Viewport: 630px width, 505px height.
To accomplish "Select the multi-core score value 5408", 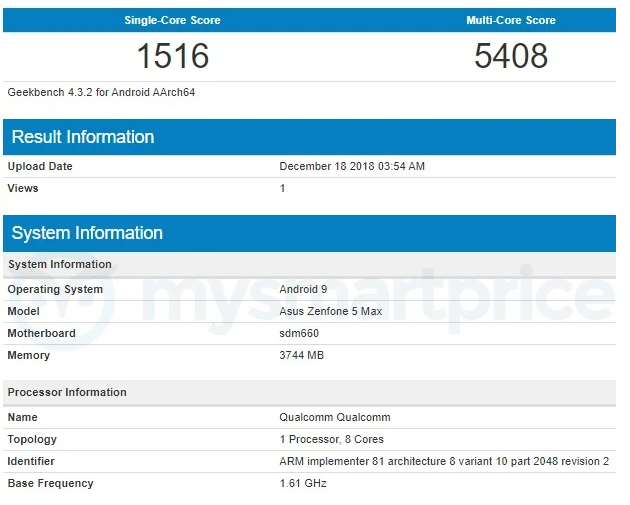I will coord(510,56).
